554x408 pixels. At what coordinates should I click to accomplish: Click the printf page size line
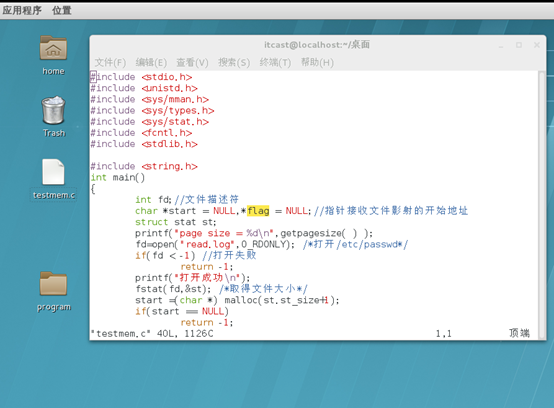[254, 233]
